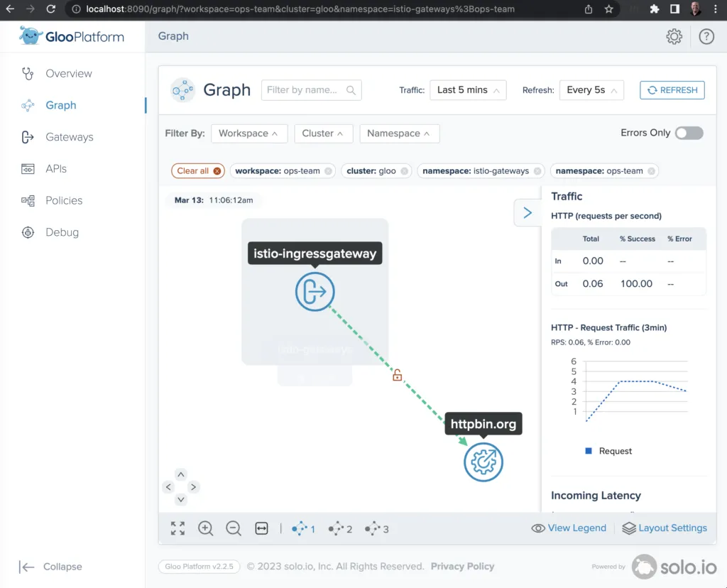The width and height of the screenshot is (727, 588).
Task: Pan graph right arrow
Action: pyautogui.click(x=193, y=487)
